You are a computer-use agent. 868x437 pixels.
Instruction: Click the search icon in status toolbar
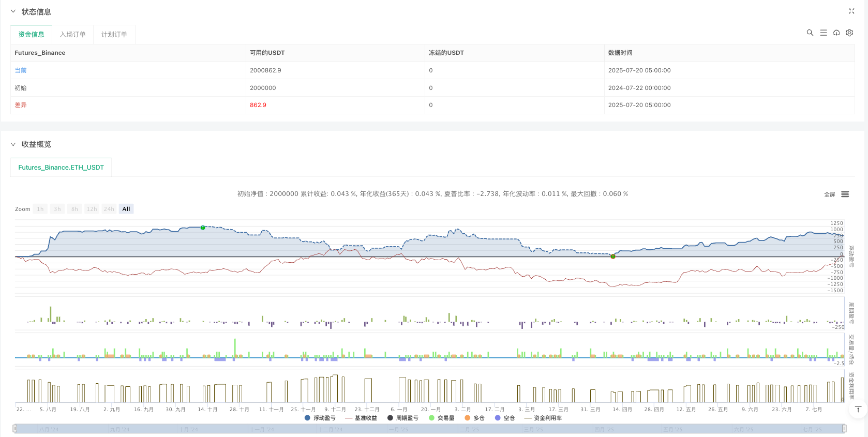(810, 33)
